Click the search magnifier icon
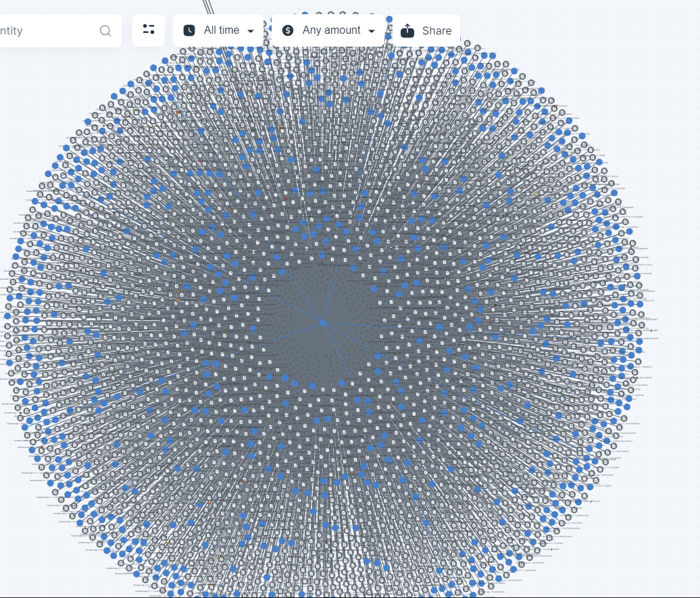700x598 pixels. pos(105,31)
